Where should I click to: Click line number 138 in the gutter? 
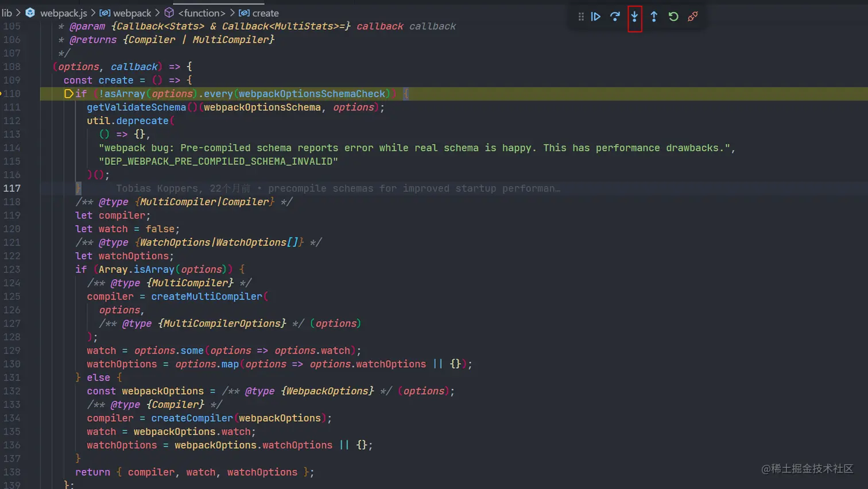pos(11,472)
